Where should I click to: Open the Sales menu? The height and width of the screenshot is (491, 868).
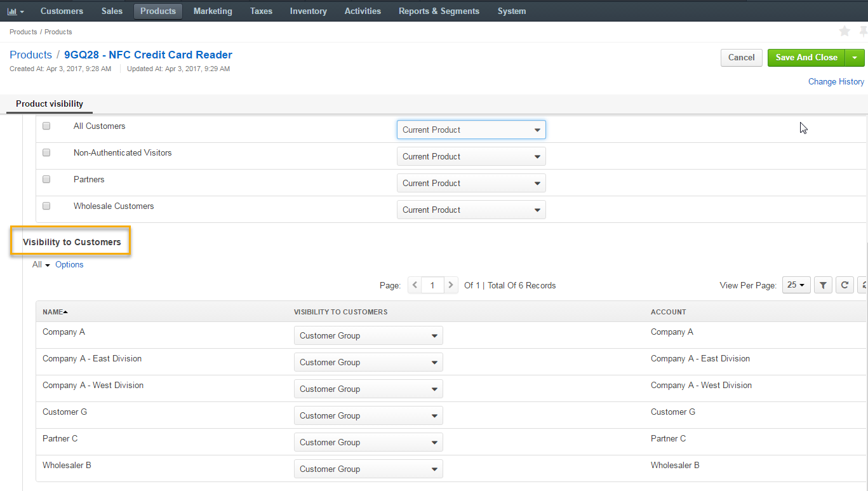point(112,11)
